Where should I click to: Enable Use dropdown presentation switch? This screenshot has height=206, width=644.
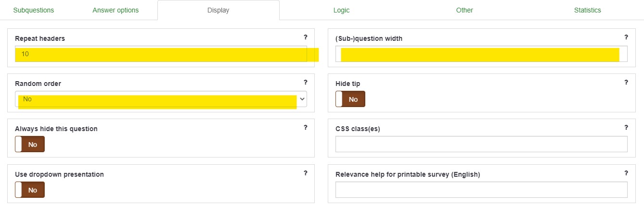click(30, 190)
